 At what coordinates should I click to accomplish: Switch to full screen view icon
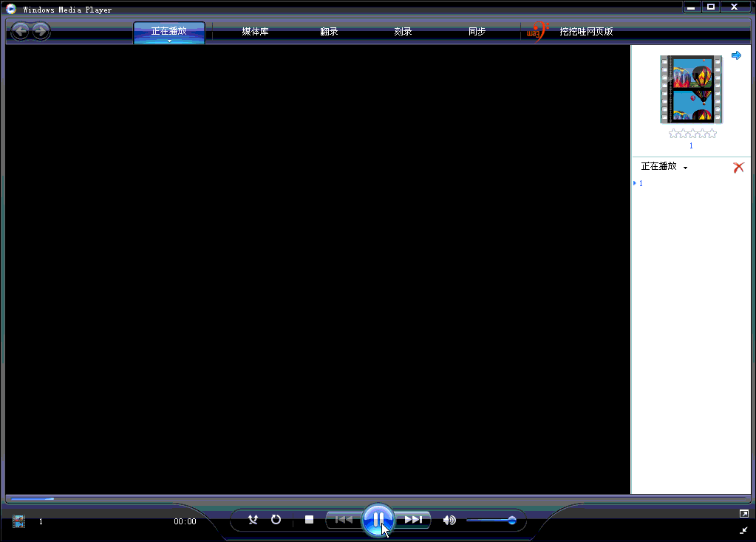click(744, 514)
